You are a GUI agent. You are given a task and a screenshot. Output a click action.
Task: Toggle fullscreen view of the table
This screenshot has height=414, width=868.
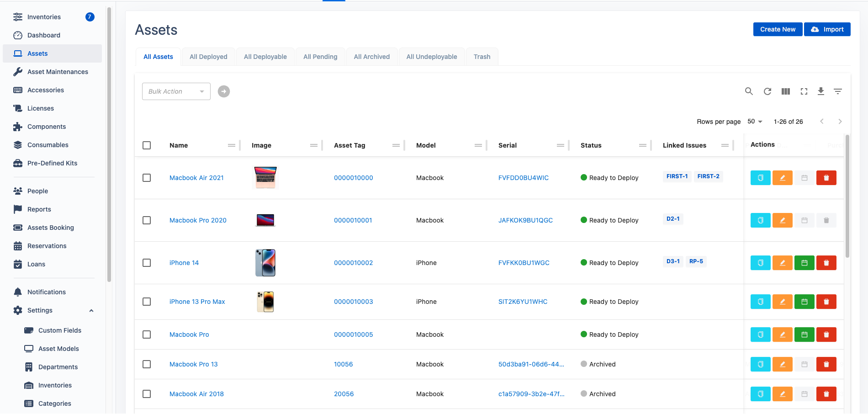click(x=804, y=91)
